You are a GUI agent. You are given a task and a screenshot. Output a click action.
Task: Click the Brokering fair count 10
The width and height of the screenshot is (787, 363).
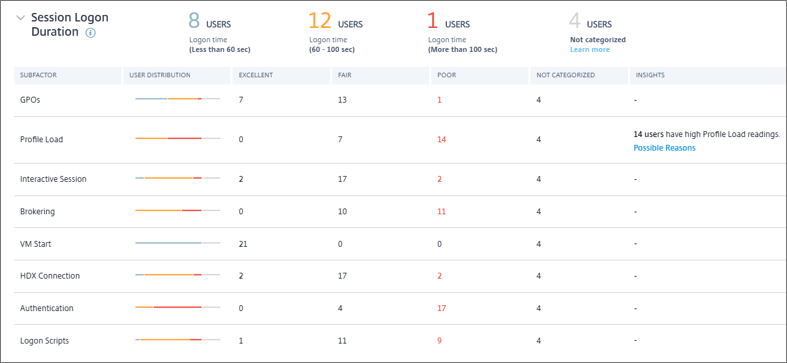point(342,211)
